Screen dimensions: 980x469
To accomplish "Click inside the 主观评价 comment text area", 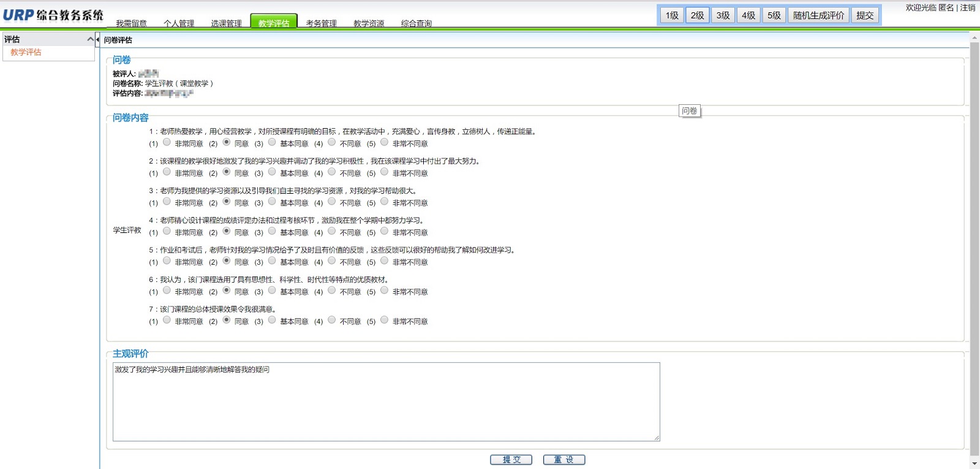I will click(x=386, y=402).
